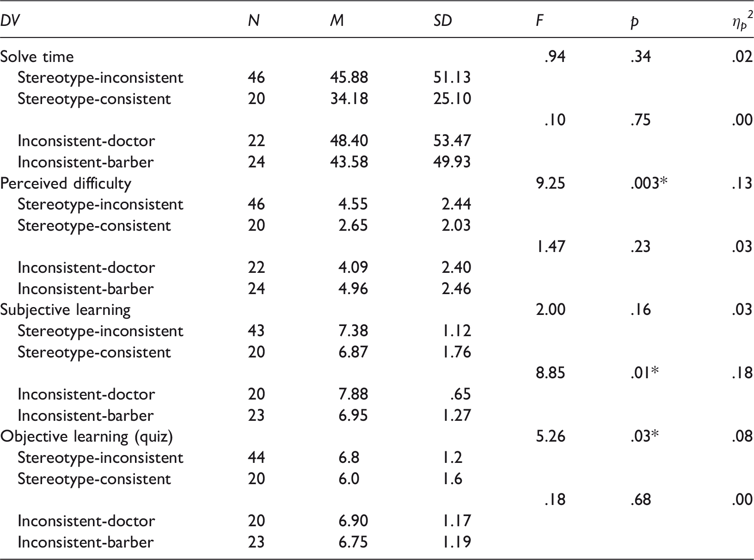Click the SD column header
The height and width of the screenshot is (560, 754).
pos(443,21)
